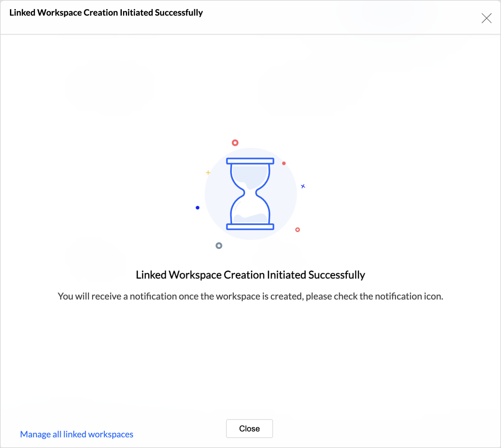Select the dialog title text at top
The width and height of the screenshot is (501, 448).
[x=106, y=12]
